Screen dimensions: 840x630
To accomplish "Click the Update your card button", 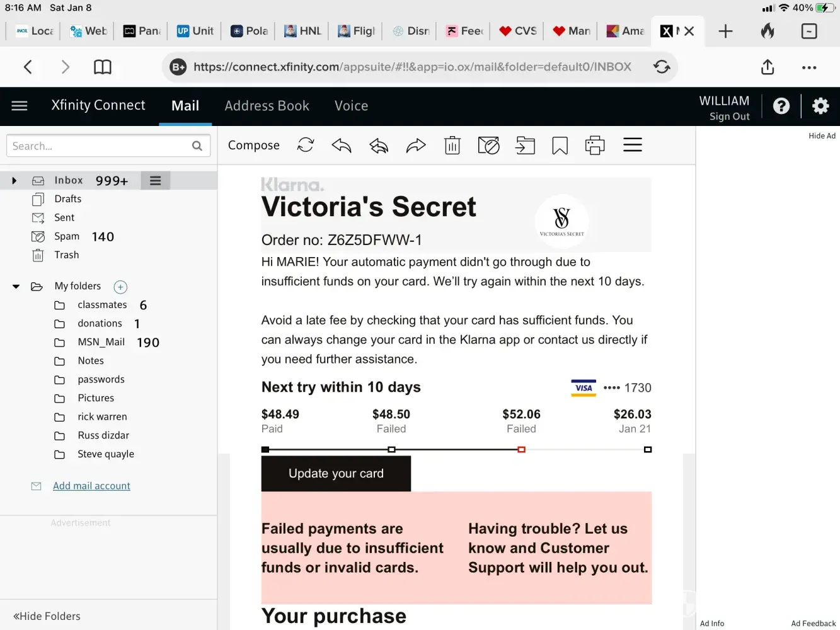I will 336,473.
